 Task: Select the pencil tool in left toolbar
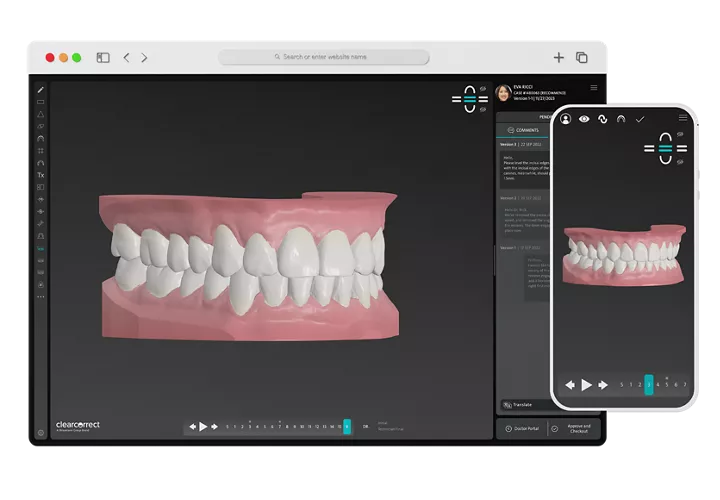coord(40,89)
